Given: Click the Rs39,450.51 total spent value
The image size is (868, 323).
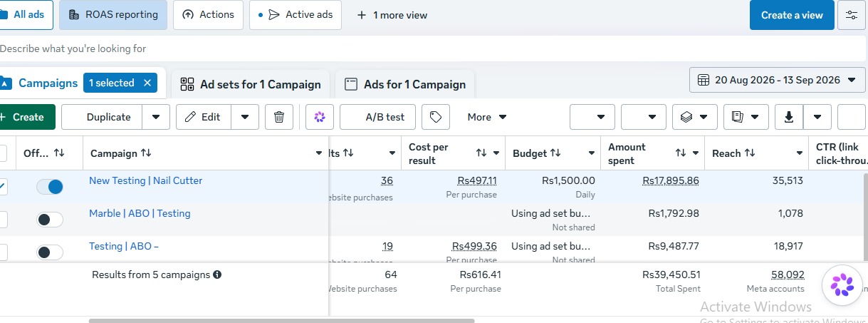Looking at the screenshot, I should (671, 275).
